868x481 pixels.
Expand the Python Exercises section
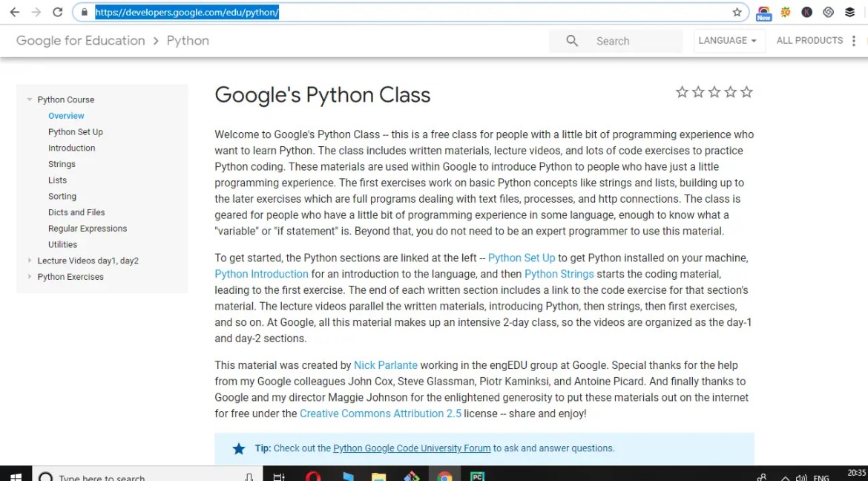click(x=30, y=276)
